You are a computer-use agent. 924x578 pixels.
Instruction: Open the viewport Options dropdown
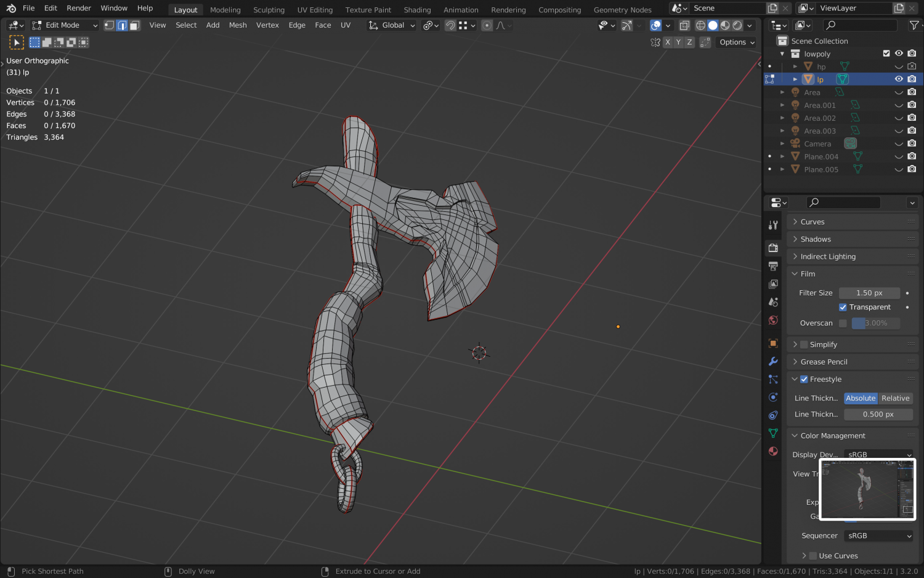737,43
